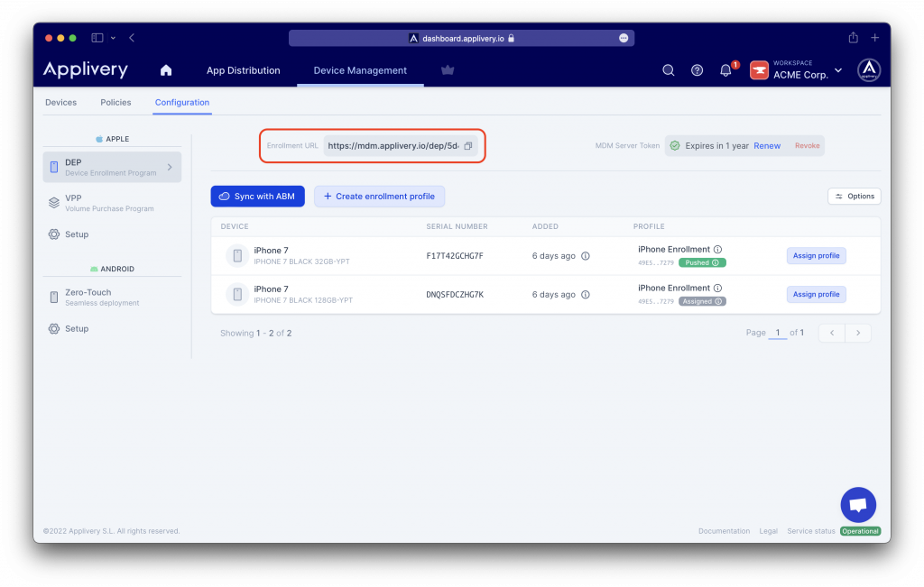Click the address bar ellipsis icon

pyautogui.click(x=624, y=38)
